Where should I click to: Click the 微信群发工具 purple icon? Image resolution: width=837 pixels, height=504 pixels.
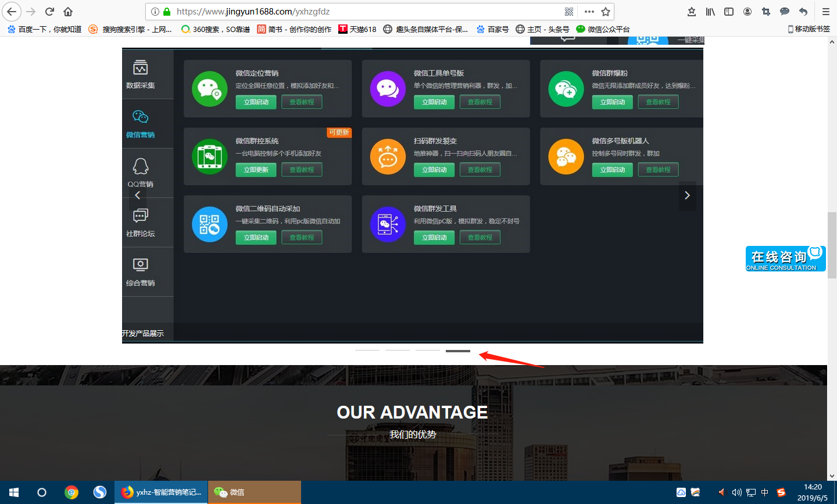(388, 224)
